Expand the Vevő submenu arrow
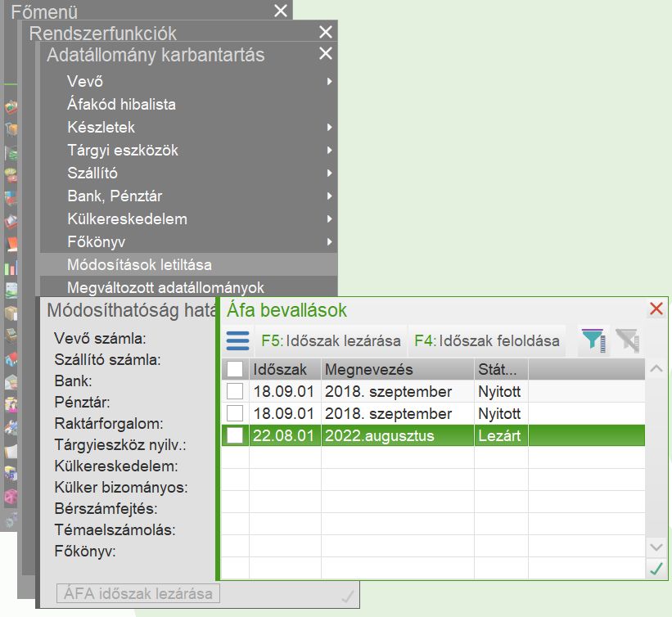This screenshot has height=617, width=672. (329, 81)
